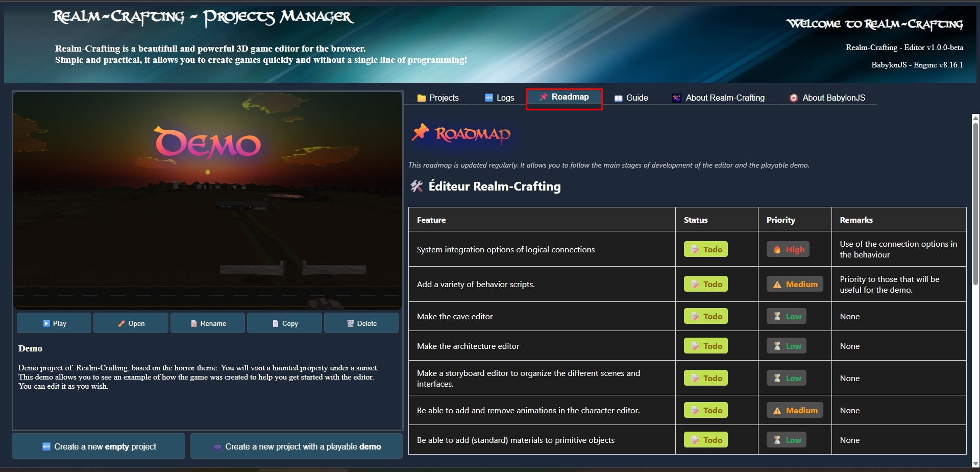
Task: Click the pencil icon on Open button
Action: point(121,323)
